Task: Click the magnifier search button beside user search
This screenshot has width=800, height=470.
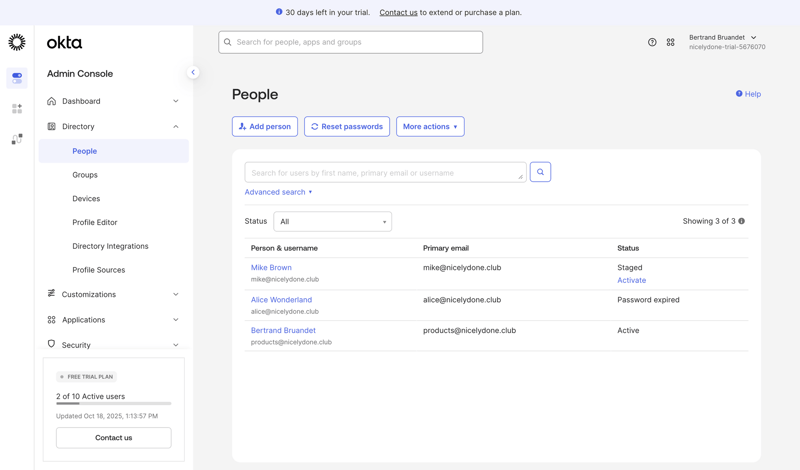Action: pos(540,172)
